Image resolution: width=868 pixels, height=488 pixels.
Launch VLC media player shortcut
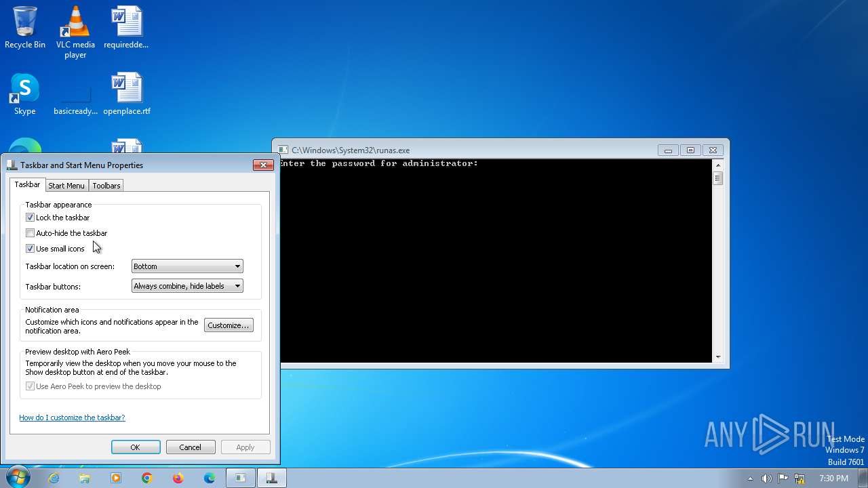(x=75, y=31)
